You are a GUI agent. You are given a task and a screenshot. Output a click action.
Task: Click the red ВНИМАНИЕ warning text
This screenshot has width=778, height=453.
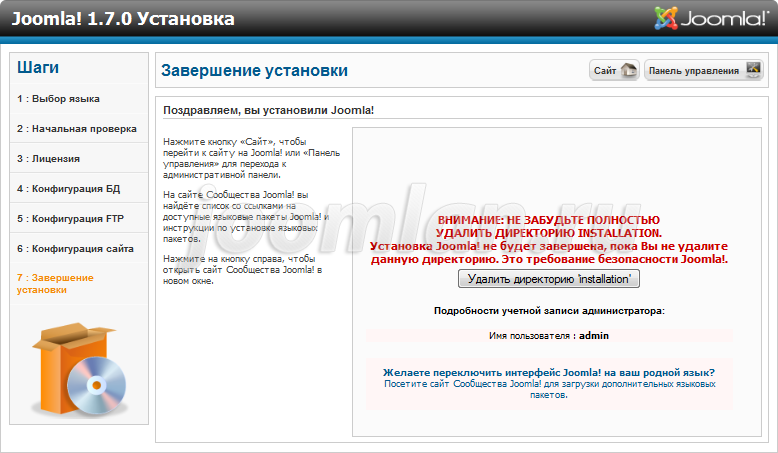[549, 240]
